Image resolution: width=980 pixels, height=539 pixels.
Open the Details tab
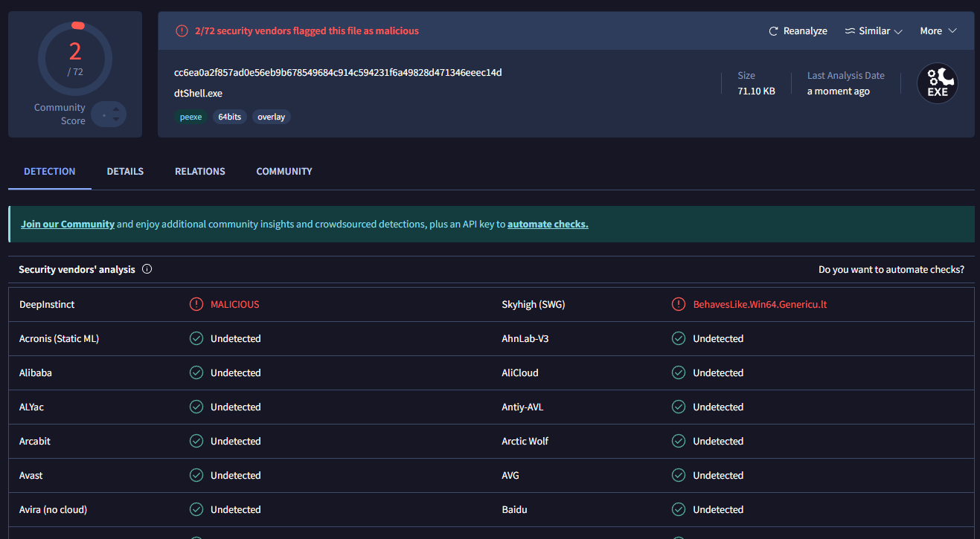[x=125, y=172]
